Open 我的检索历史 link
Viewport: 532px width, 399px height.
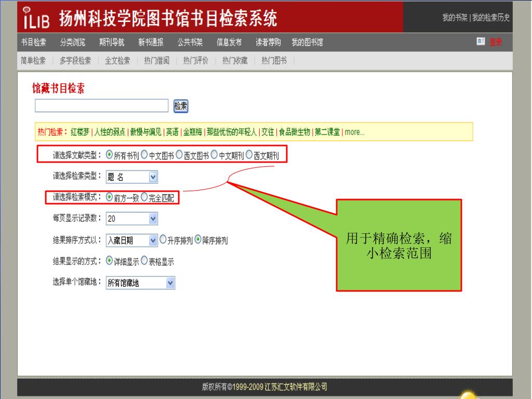[x=491, y=17]
